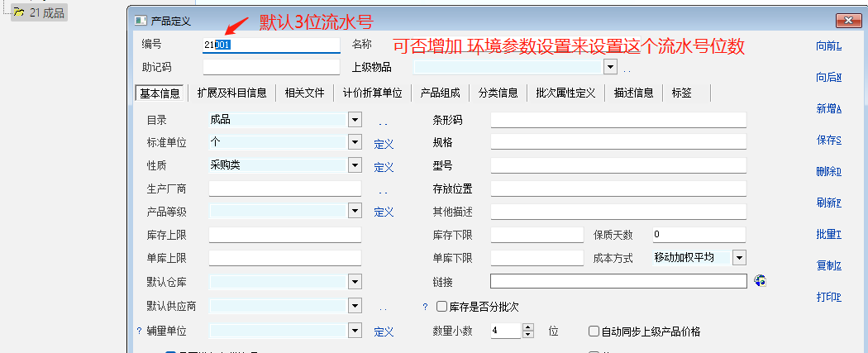Screen dimensions: 868x353
Task: Switch to the 扩展及科目信息 tab
Action: point(231,93)
